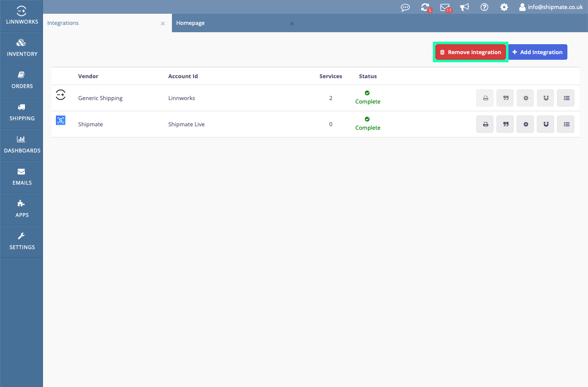Open services list for Shipmate

566,124
